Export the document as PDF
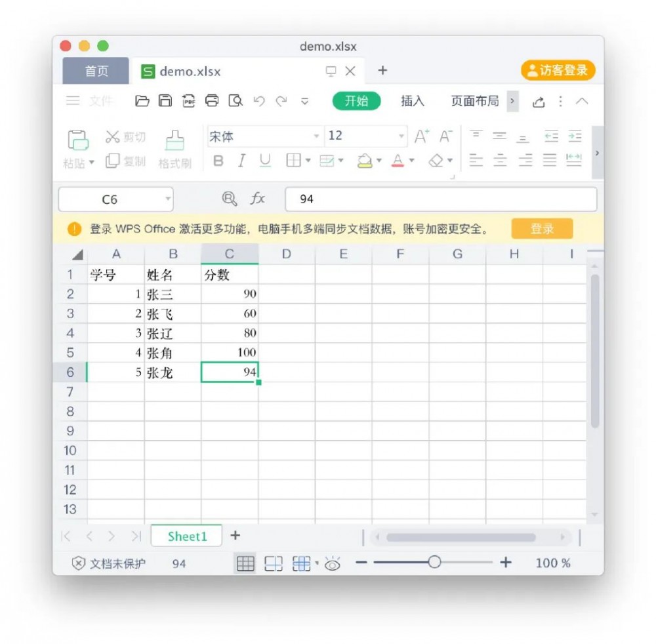 tap(188, 101)
